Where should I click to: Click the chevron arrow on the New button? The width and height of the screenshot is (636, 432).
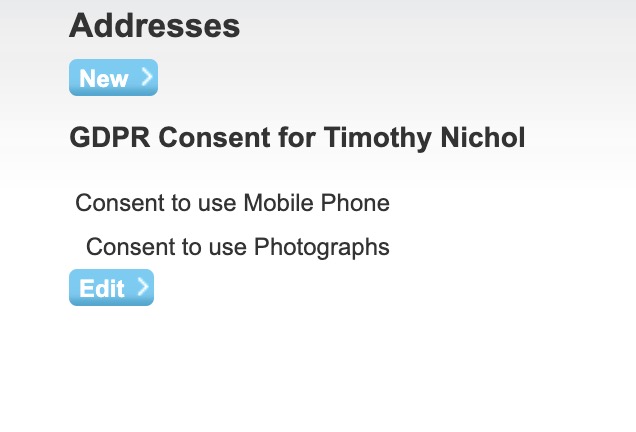[x=146, y=77]
